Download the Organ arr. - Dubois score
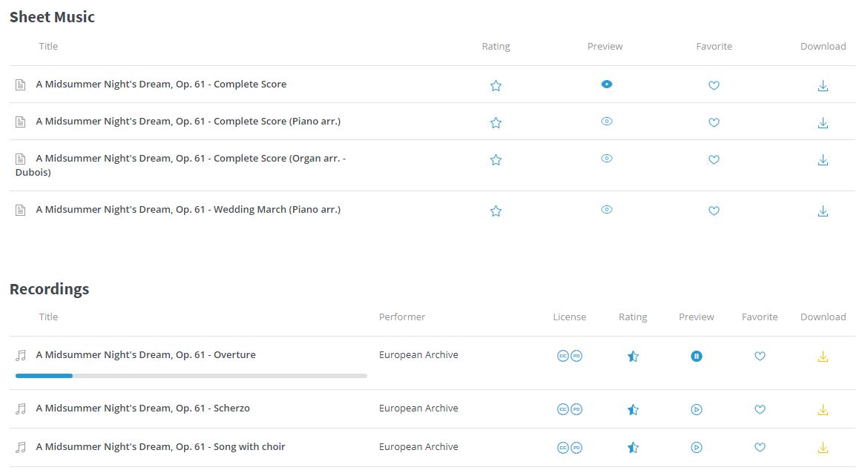 [823, 160]
